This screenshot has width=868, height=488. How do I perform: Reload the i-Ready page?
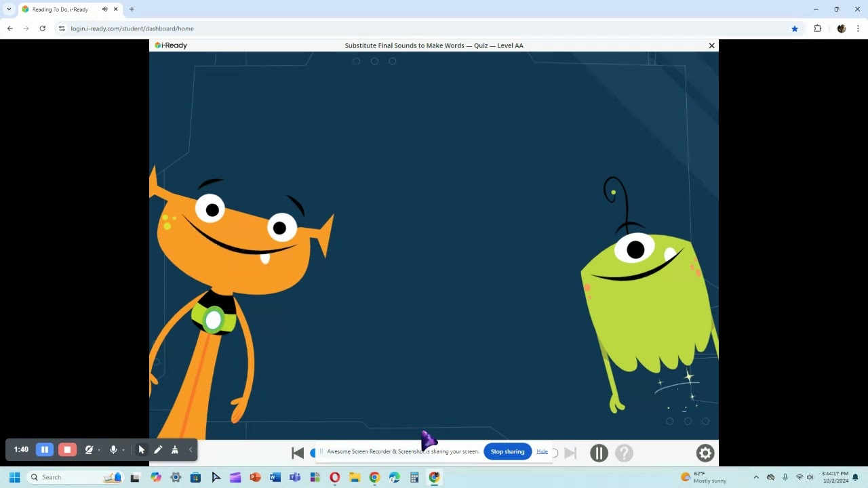[43, 28]
